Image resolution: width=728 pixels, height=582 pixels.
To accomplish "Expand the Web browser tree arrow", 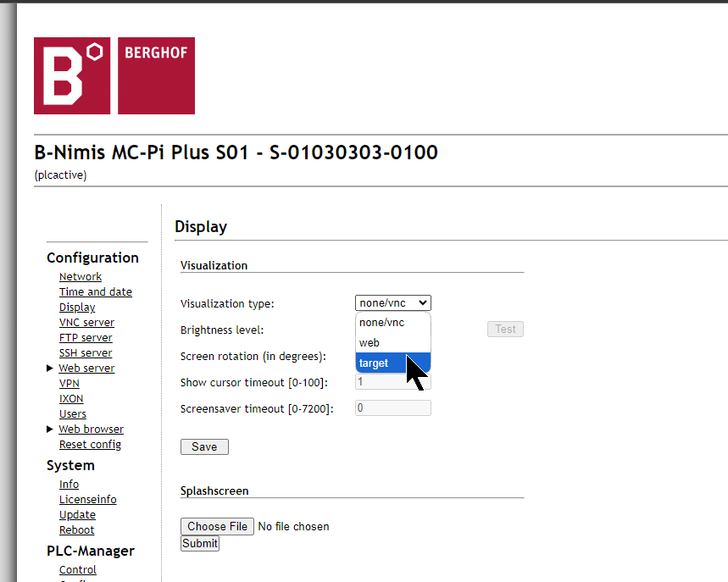I will click(x=50, y=430).
